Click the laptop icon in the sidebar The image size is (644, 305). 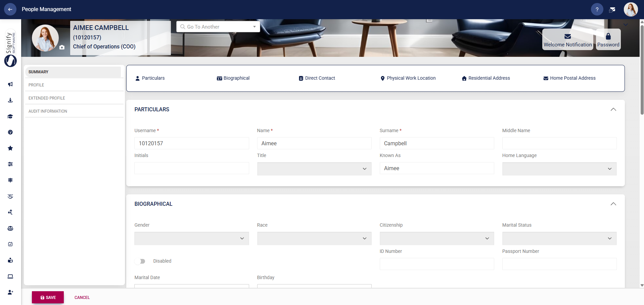[x=10, y=276]
